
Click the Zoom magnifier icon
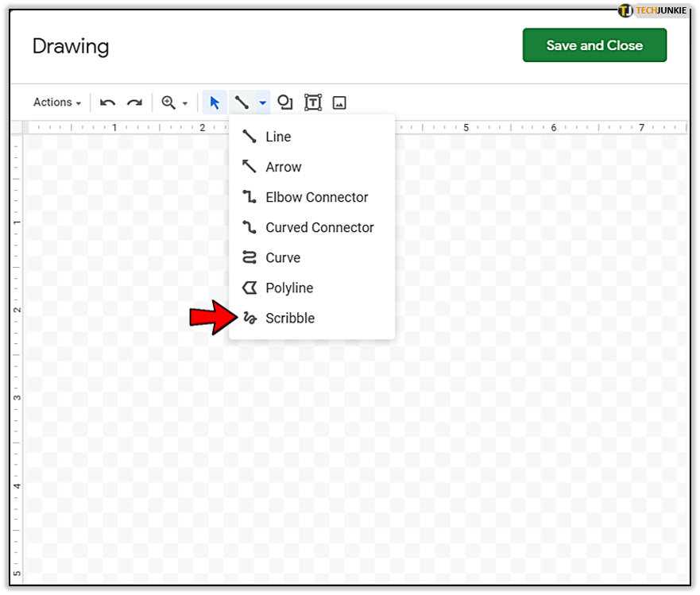(x=168, y=102)
